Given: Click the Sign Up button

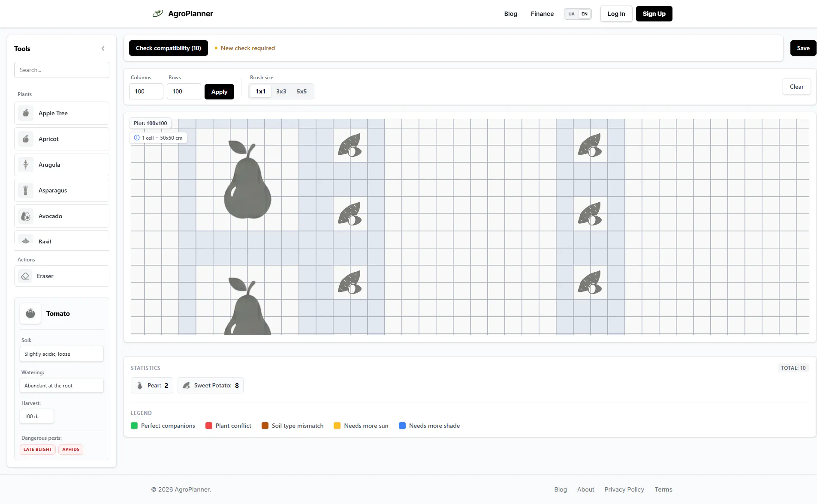Looking at the screenshot, I should [654, 14].
